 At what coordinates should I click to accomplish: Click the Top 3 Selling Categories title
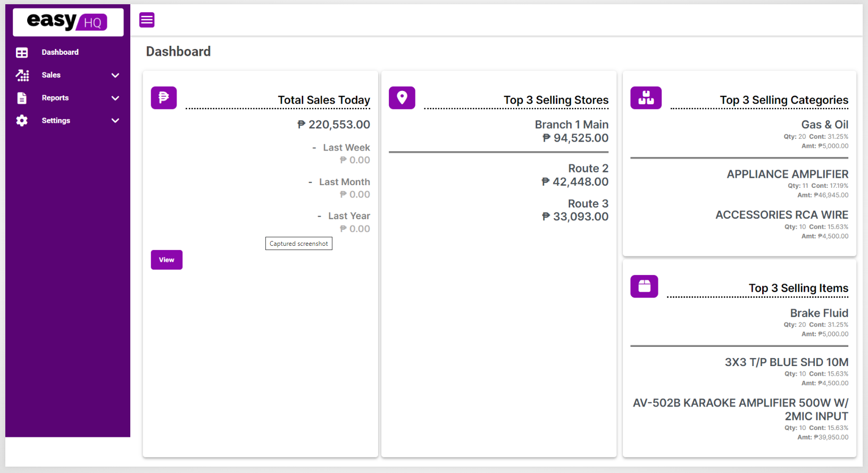point(784,100)
